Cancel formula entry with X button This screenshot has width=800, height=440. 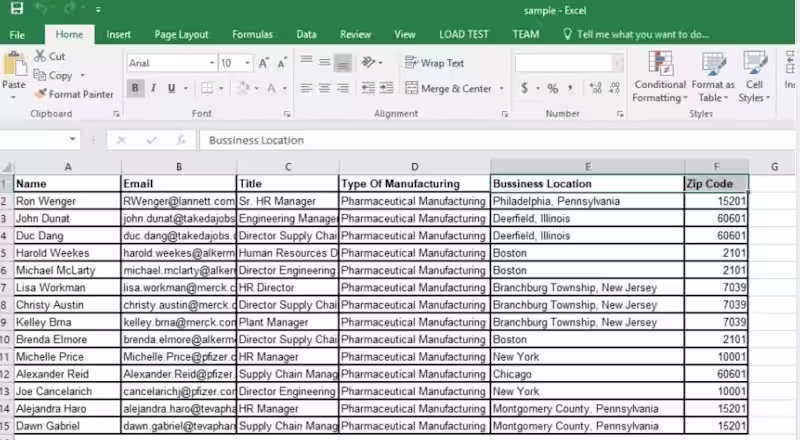click(x=121, y=140)
